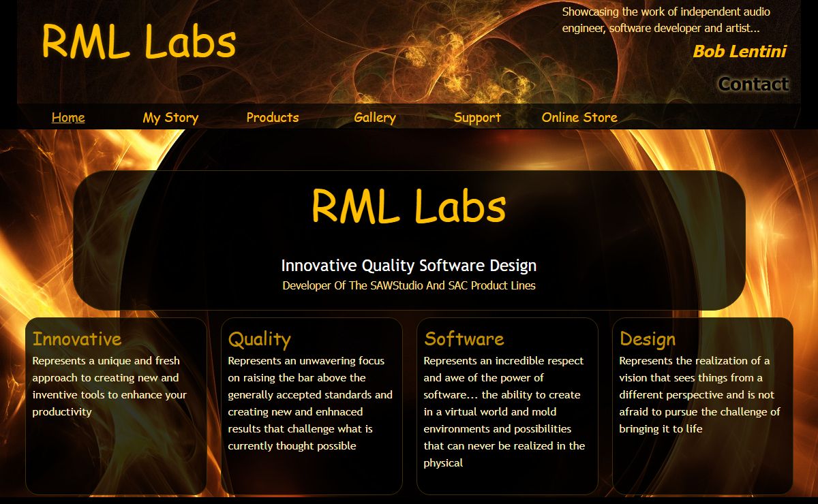Click the Contact link in header
Screen dimensions: 818x504
coord(753,84)
